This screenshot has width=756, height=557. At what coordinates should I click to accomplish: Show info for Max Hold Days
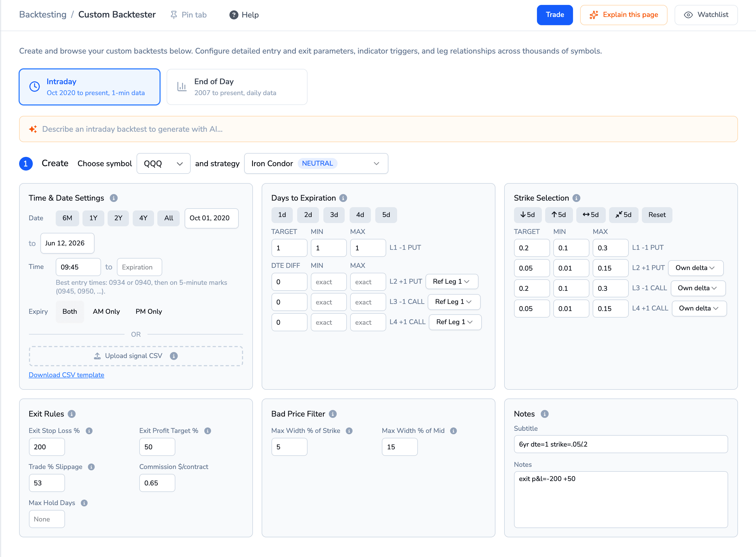click(84, 503)
